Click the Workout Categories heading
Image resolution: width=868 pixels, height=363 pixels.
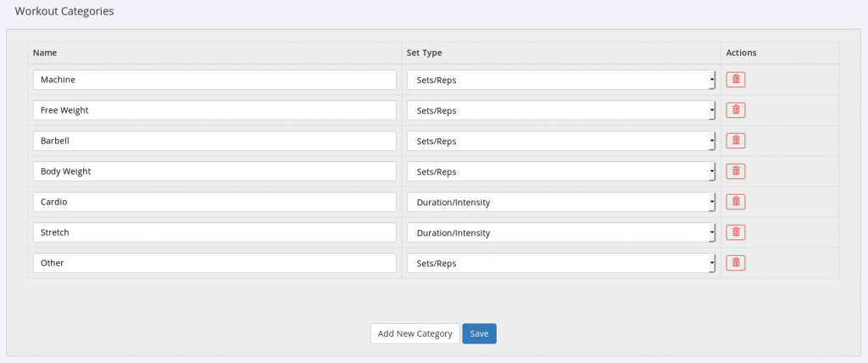tap(64, 11)
